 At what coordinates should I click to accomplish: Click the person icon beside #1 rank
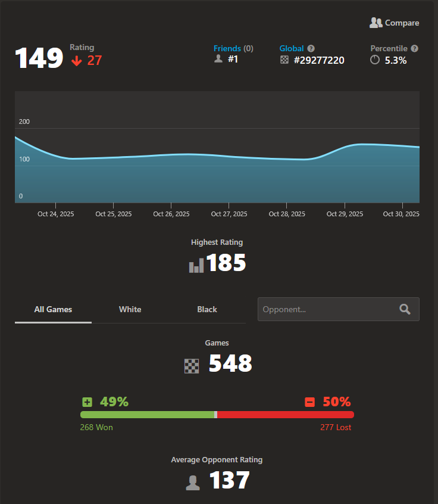point(218,59)
